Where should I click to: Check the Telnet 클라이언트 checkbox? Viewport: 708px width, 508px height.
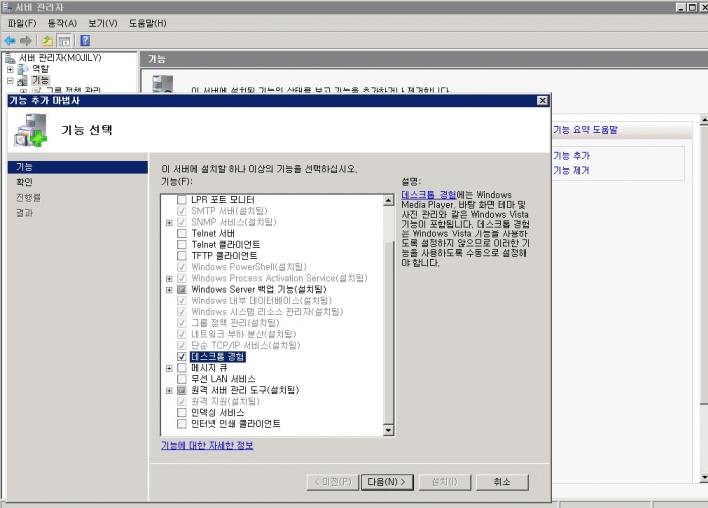coord(182,245)
